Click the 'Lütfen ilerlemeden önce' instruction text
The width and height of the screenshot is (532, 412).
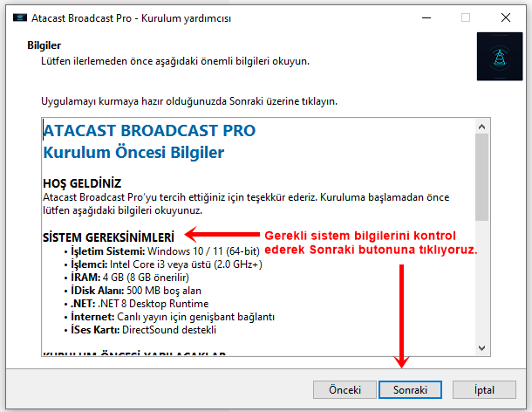[x=175, y=61]
